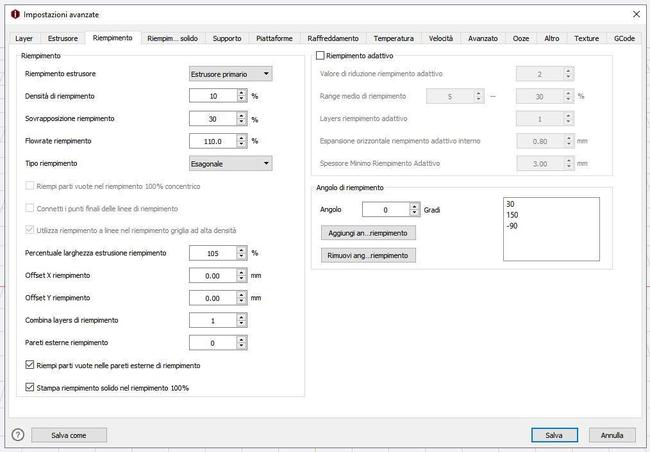
Task: Uncheck Stampa riempimento solido nel riempimento 100%
Action: [x=29, y=388]
